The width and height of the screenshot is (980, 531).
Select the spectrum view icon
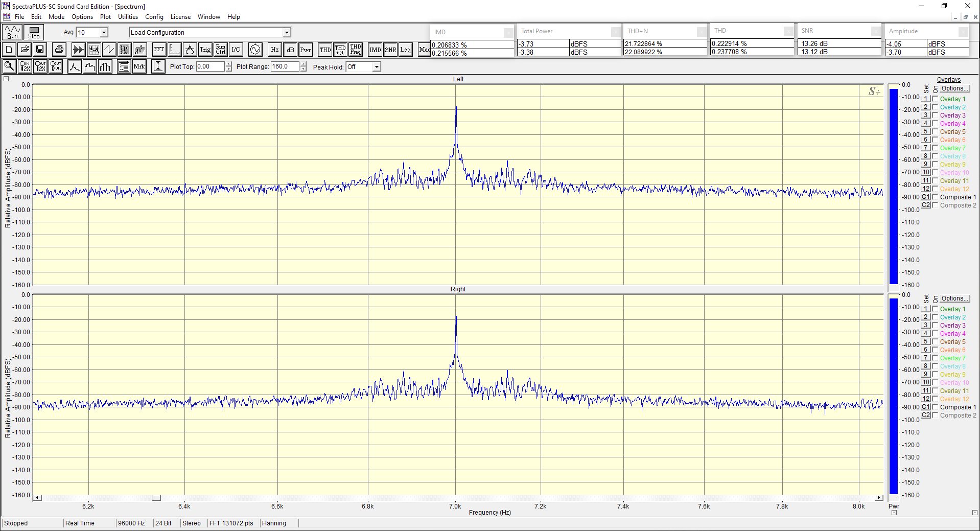click(x=94, y=50)
